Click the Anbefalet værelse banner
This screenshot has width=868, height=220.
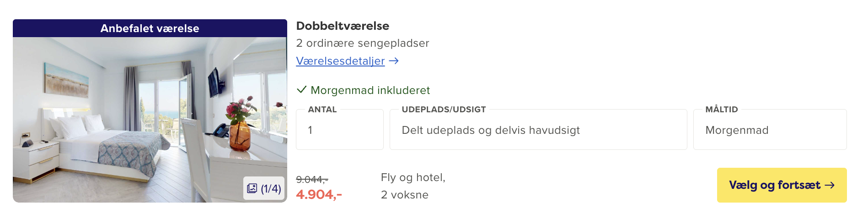[150, 28]
